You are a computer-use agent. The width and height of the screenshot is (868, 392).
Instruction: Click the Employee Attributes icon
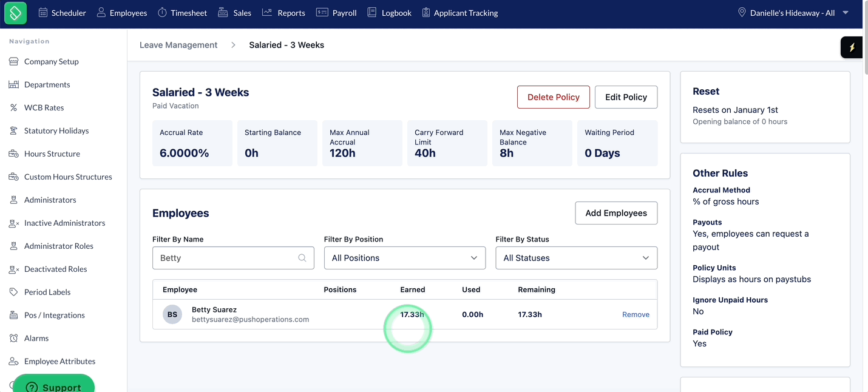(13, 361)
